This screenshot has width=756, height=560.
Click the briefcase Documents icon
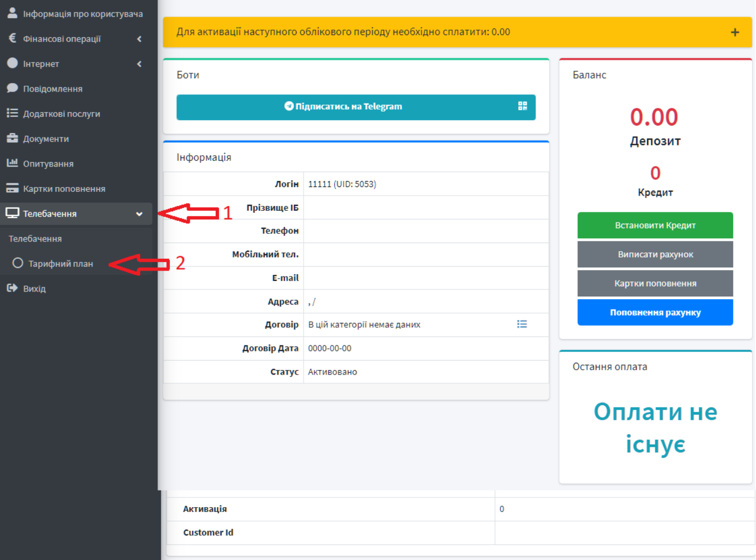(12, 138)
